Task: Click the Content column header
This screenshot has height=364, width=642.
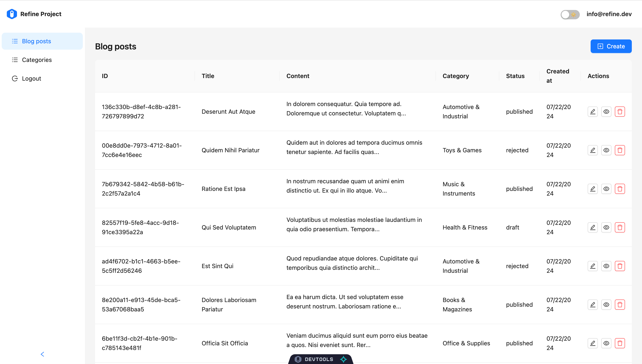Action: coord(357,76)
